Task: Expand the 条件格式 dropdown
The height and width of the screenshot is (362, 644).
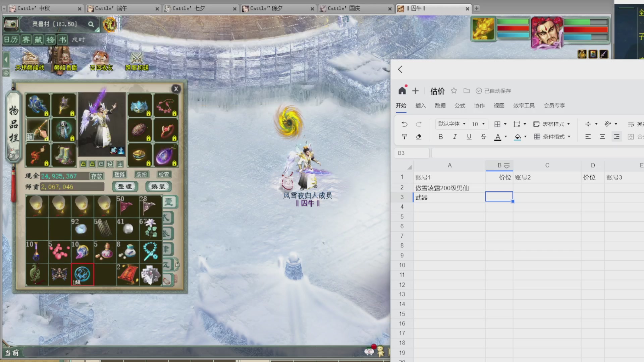Action: coord(553,136)
